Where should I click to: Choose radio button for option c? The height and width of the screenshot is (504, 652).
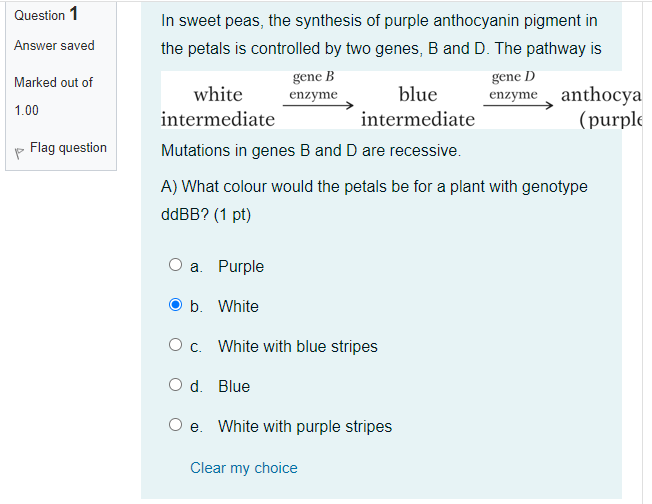click(x=176, y=346)
